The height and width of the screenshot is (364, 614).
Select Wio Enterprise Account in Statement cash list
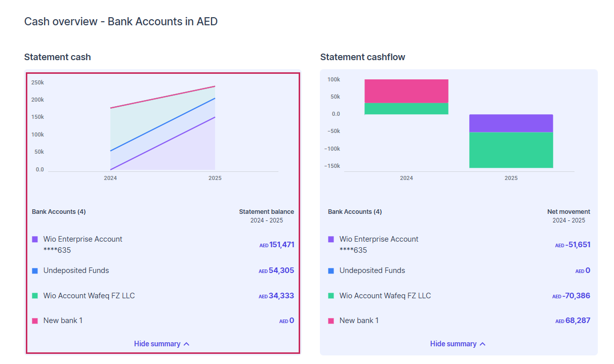[83, 239]
